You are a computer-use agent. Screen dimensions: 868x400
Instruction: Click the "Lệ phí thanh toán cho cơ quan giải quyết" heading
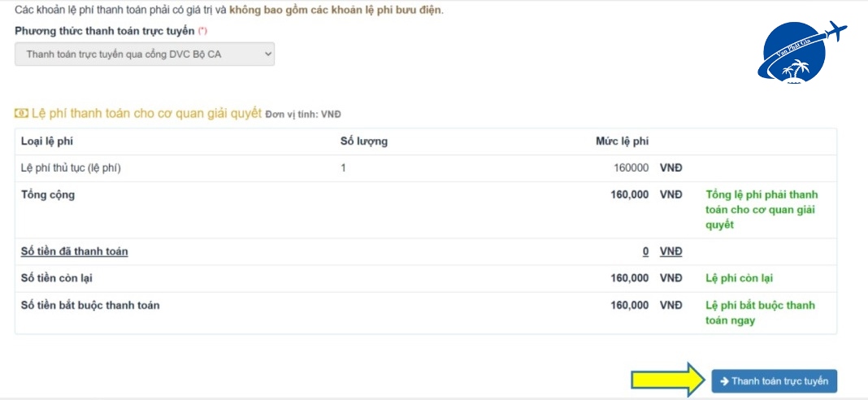click(x=146, y=113)
